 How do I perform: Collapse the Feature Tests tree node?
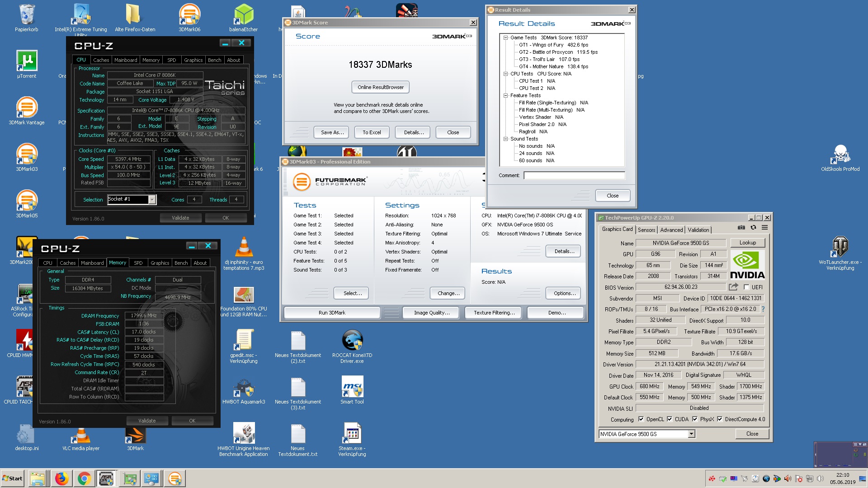pos(506,95)
